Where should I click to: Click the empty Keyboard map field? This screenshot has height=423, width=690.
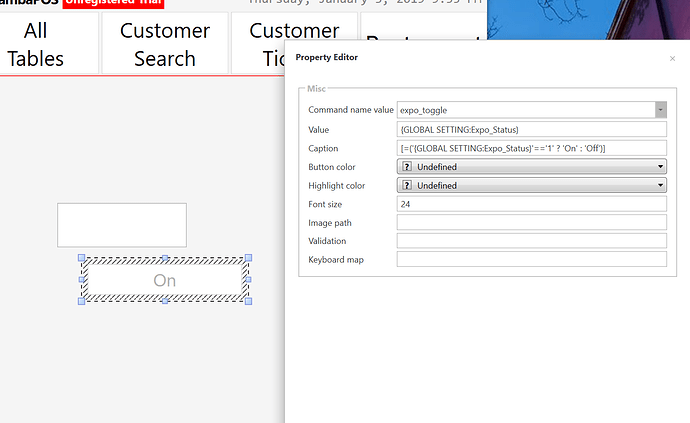[x=532, y=259]
